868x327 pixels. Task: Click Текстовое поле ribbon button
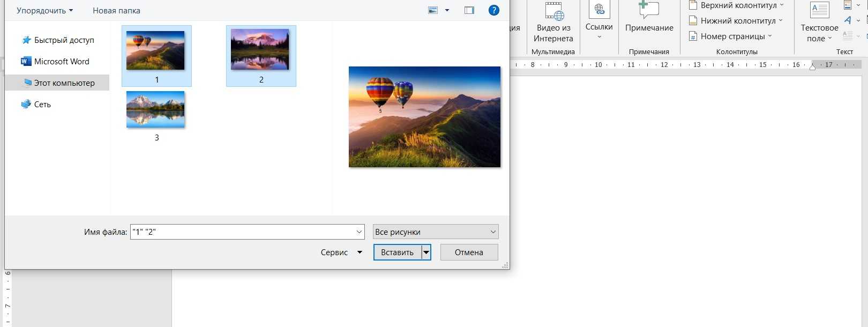819,23
